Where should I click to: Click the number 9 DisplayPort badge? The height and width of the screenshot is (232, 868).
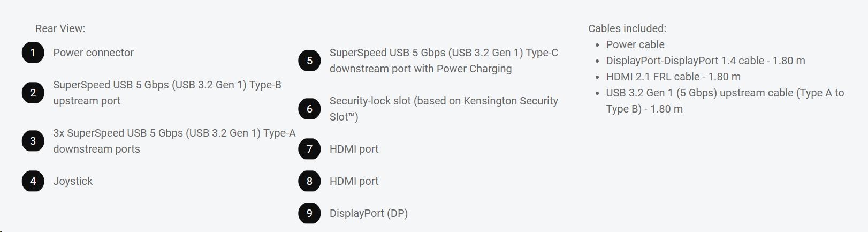pos(309,213)
